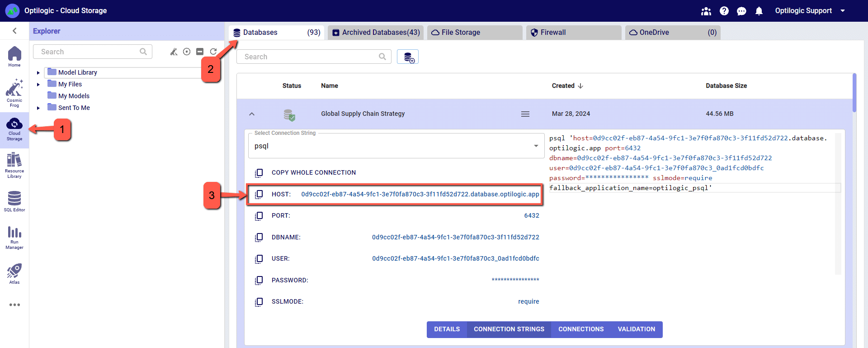Click the Explorer collapse-all icon

pos(200,52)
